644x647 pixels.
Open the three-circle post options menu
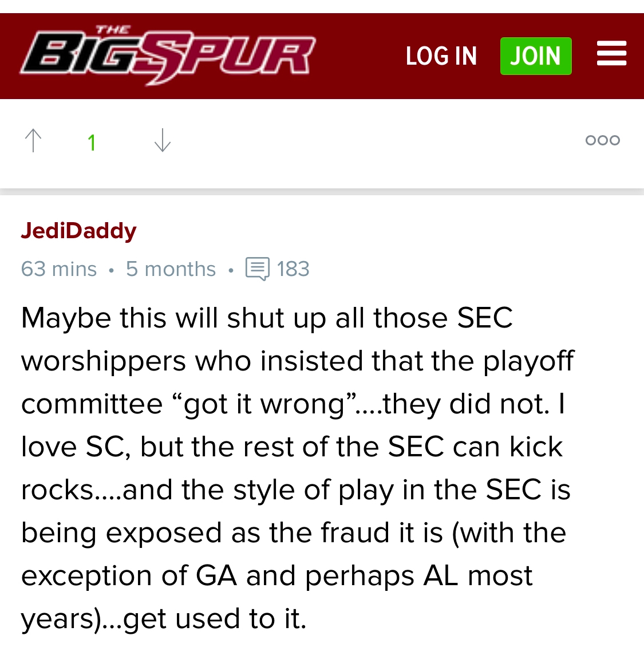(602, 140)
